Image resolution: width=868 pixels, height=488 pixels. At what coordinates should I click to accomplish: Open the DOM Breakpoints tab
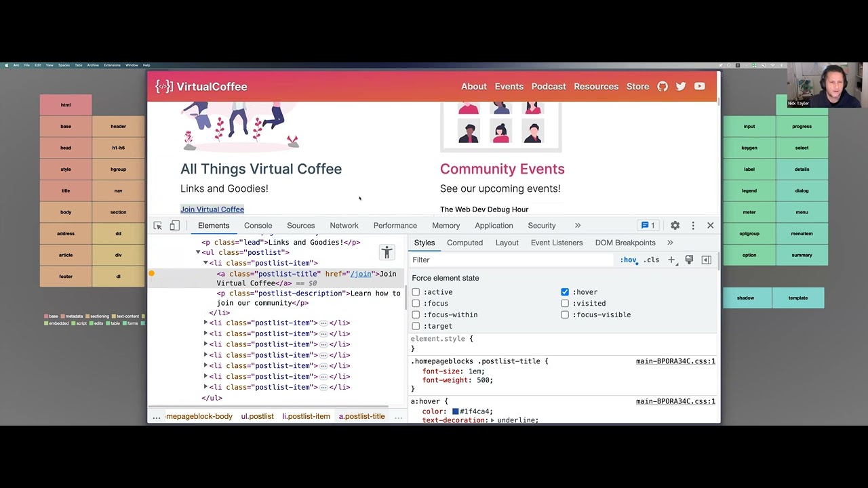[x=625, y=243]
